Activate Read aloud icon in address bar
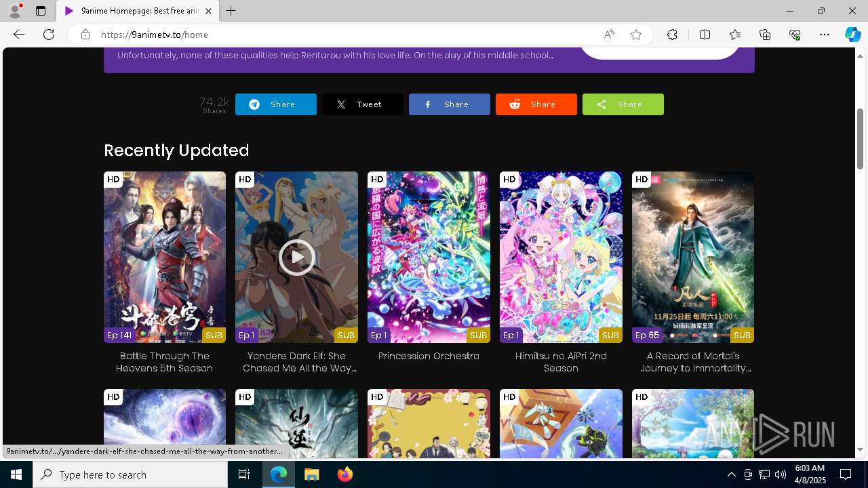The height and width of the screenshot is (488, 868). [x=609, y=35]
